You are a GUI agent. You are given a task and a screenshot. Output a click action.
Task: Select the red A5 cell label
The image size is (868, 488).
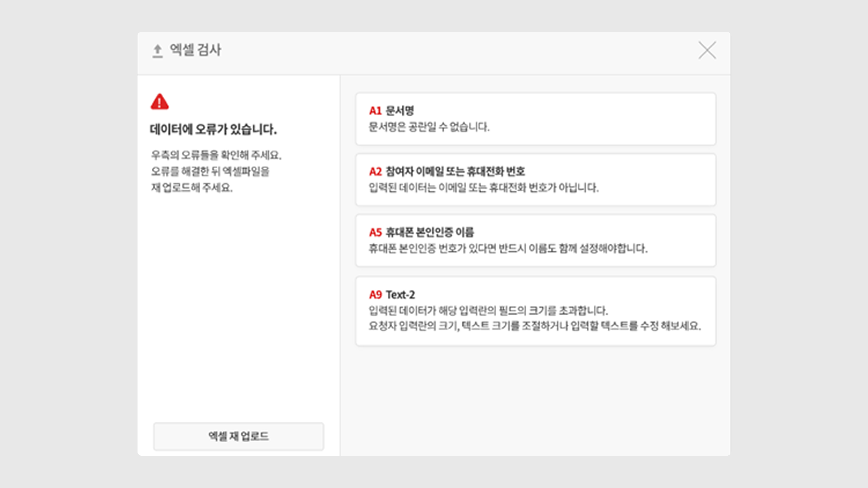[x=375, y=232]
